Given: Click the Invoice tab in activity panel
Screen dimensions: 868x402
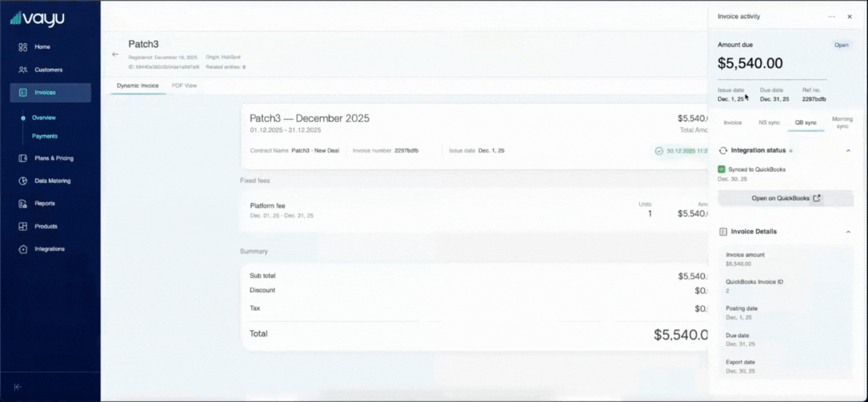Looking at the screenshot, I should pos(732,122).
